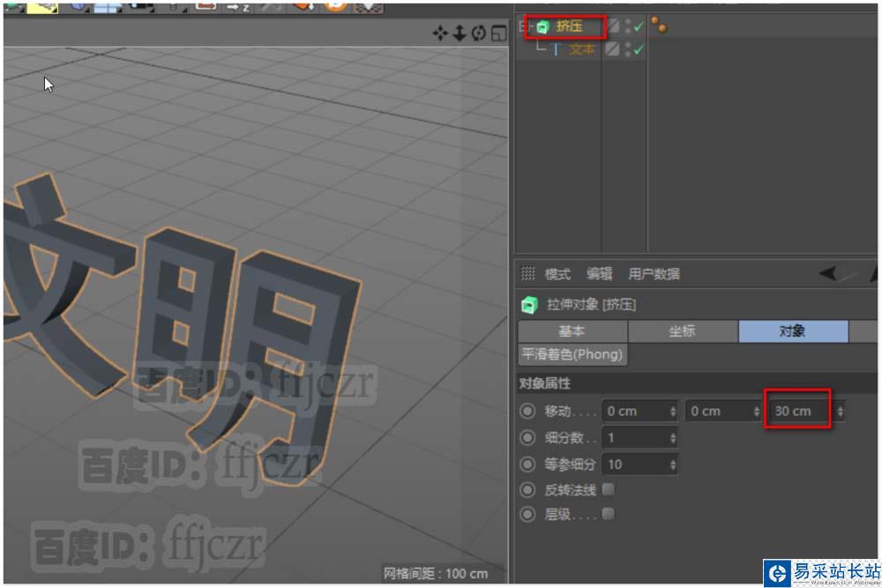
Task: Select the 文本 child object
Action: pyautogui.click(x=581, y=49)
